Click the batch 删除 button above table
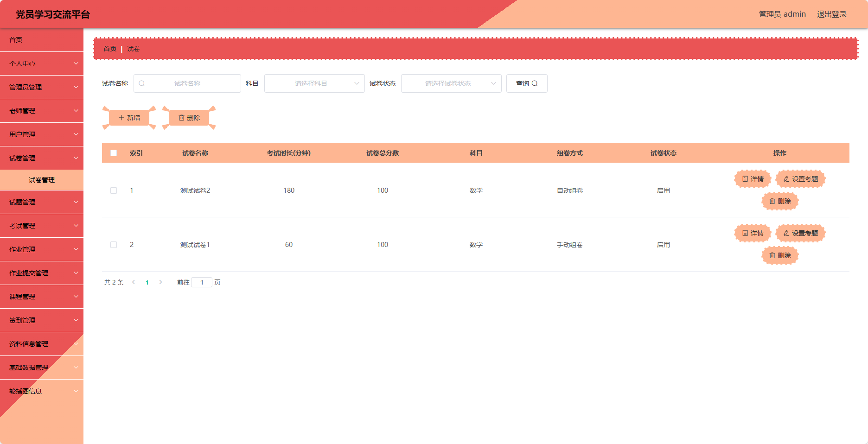The width and height of the screenshot is (868, 444). [189, 118]
